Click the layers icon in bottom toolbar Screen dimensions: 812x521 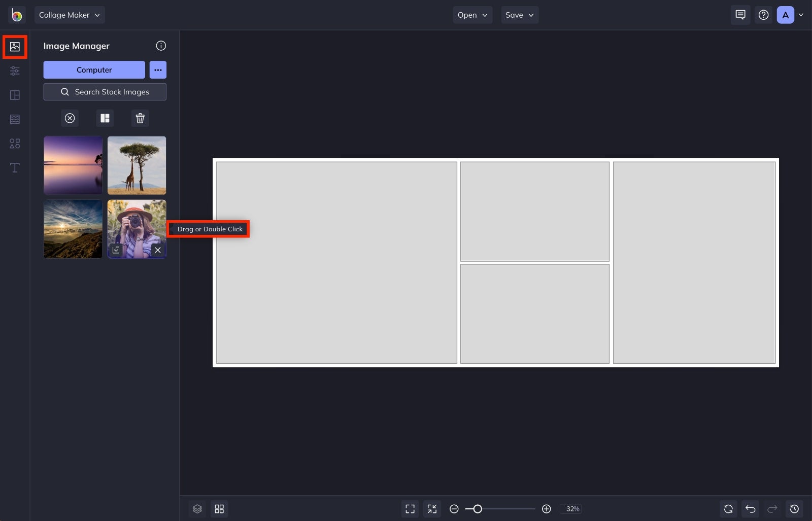tap(197, 509)
